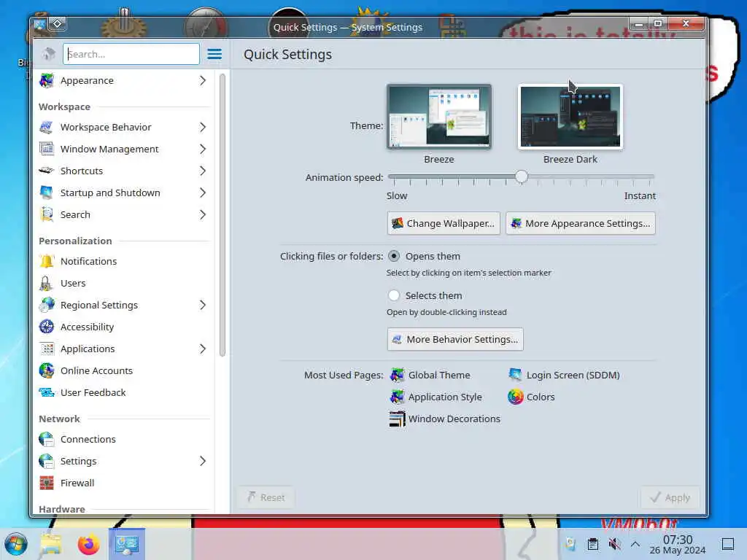This screenshot has width=747, height=560.
Task: Expand the Startup and Shutdown chevron
Action: [x=203, y=192]
